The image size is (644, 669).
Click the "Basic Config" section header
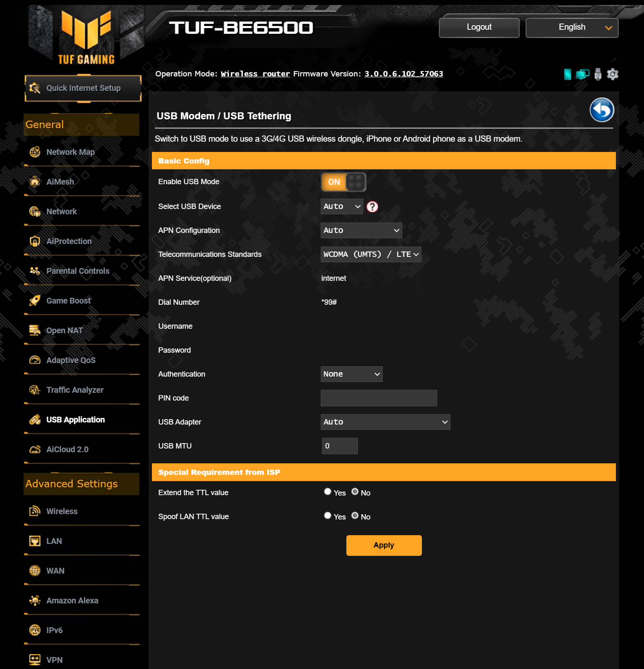(x=384, y=161)
